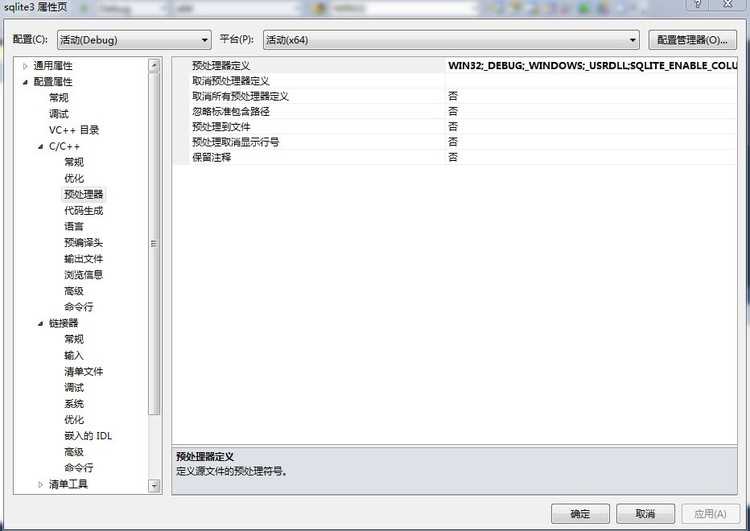The width and height of the screenshot is (750, 531).
Task: Select 预处理器 tree item
Action: (84, 194)
